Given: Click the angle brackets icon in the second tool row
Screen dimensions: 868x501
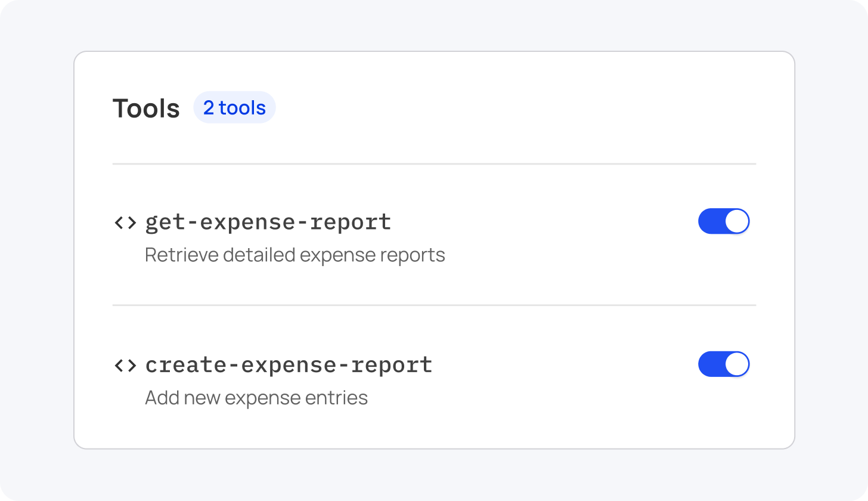Looking at the screenshot, I should pos(125,365).
